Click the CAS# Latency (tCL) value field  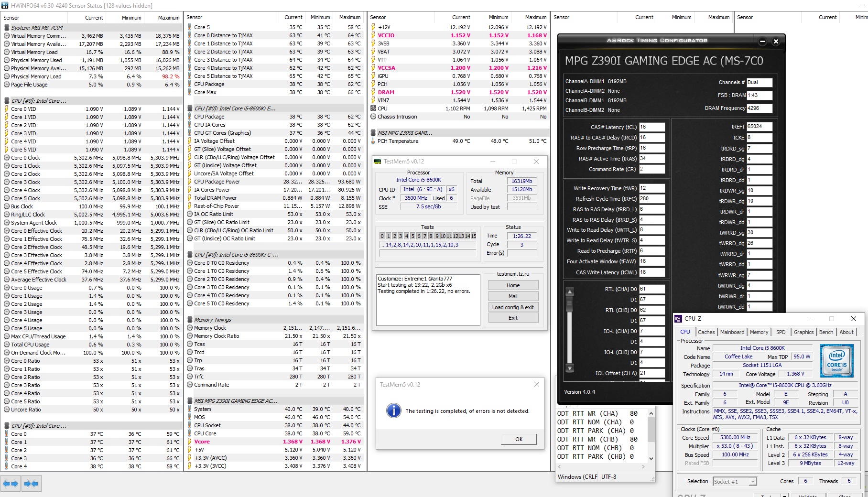652,127
